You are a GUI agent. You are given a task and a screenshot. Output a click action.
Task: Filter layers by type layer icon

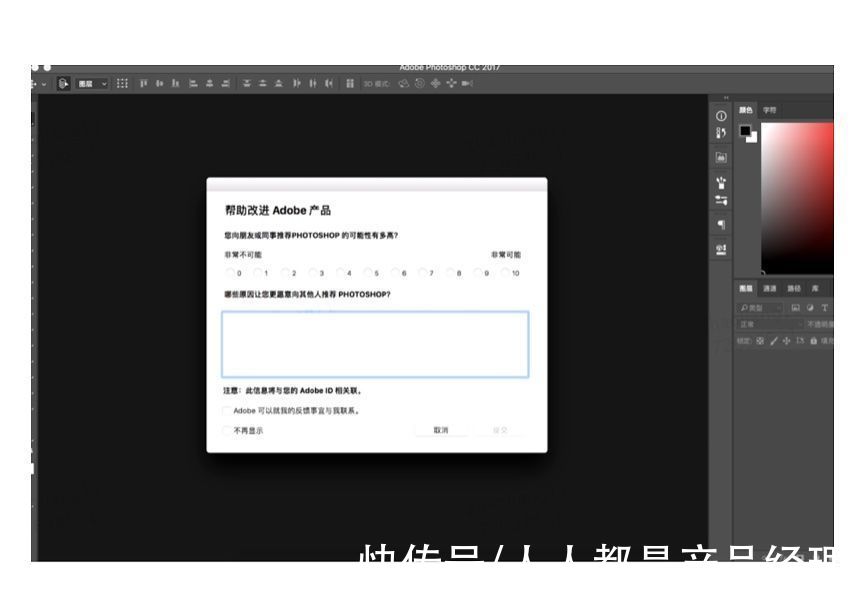[825, 308]
